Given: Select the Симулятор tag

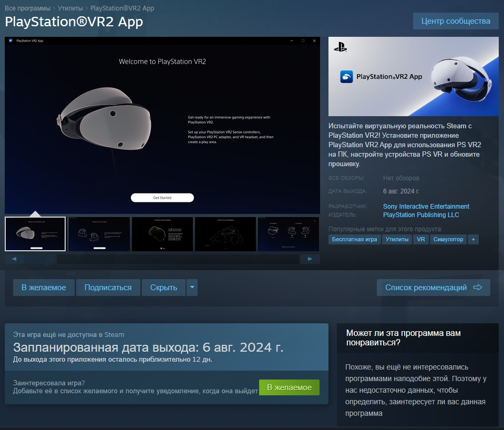Looking at the screenshot, I should (x=448, y=239).
